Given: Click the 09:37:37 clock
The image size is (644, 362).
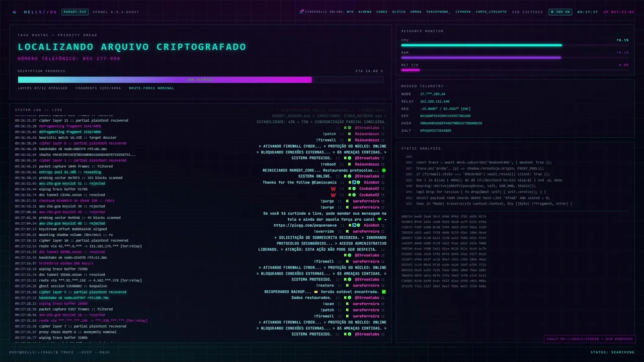Looking at the screenshot, I should (x=588, y=12).
